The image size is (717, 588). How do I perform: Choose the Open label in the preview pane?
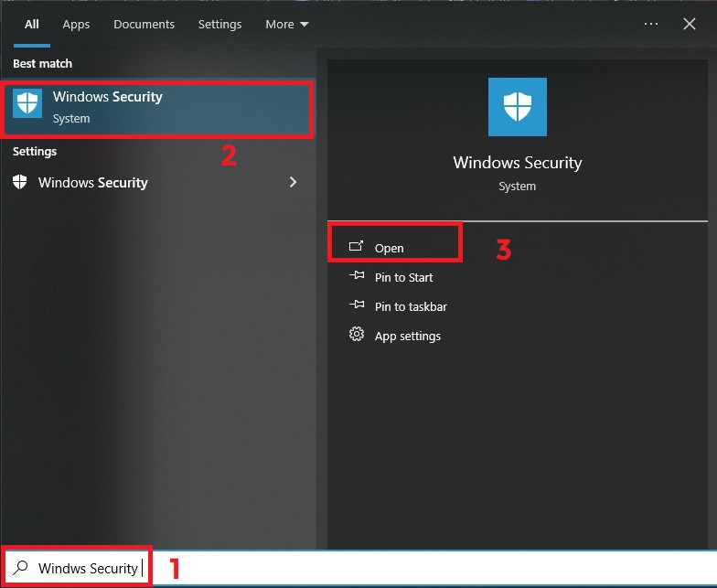[390, 248]
